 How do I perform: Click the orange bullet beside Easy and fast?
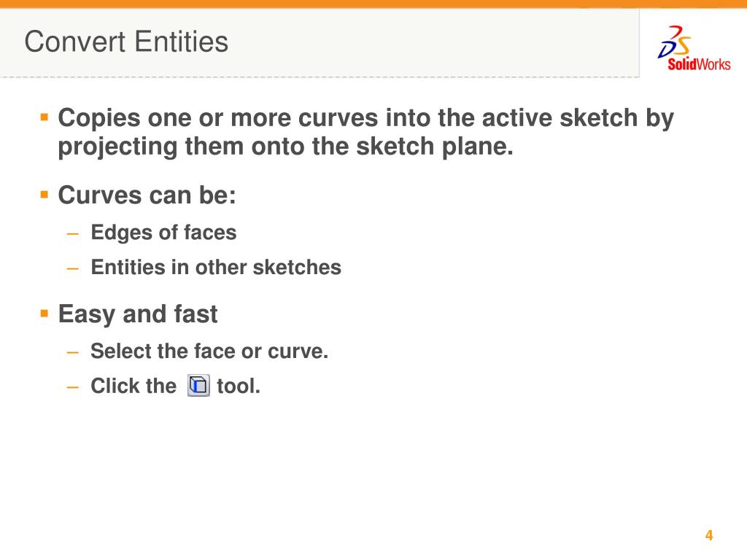pos(44,314)
